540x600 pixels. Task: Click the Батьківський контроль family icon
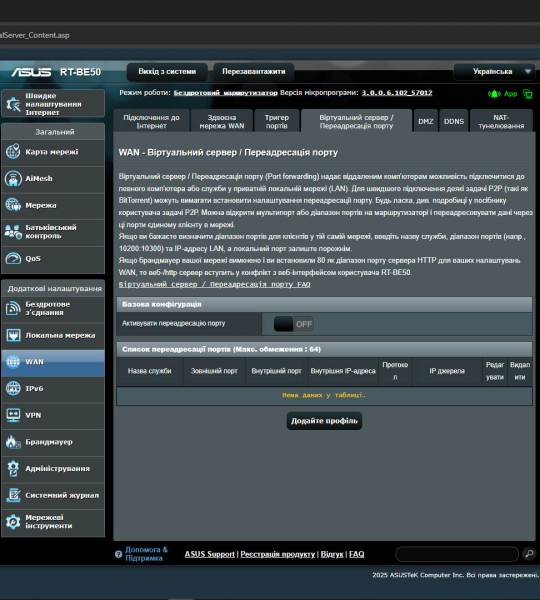(x=13, y=232)
